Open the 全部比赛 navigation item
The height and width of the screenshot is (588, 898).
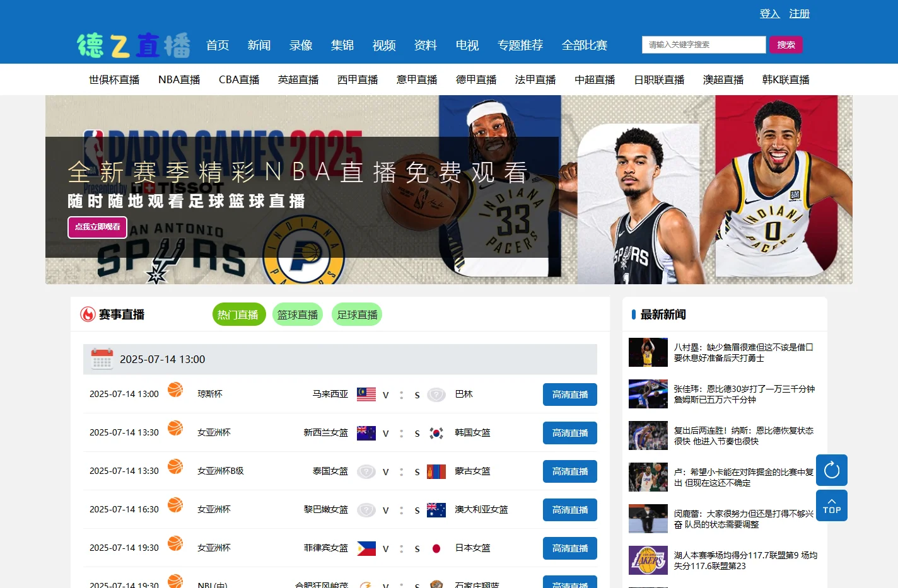(x=585, y=45)
